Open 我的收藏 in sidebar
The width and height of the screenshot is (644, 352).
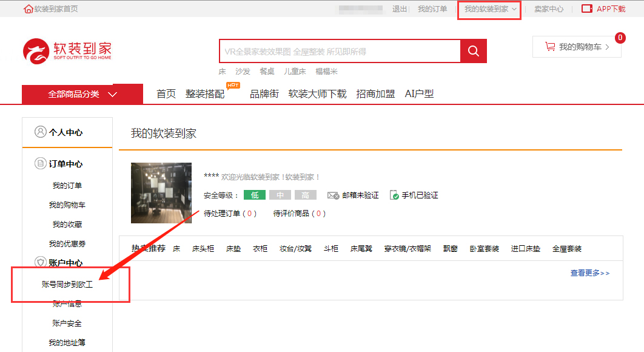point(67,224)
